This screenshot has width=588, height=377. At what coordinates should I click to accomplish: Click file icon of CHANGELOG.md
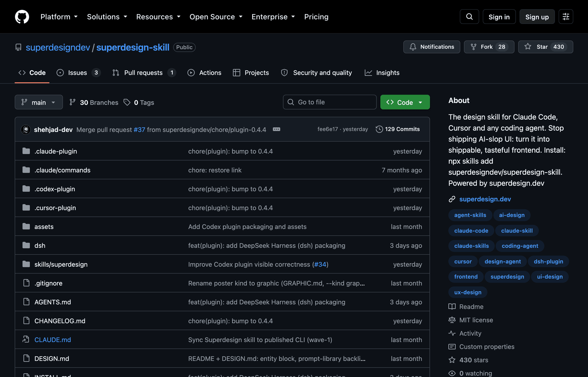click(x=26, y=321)
